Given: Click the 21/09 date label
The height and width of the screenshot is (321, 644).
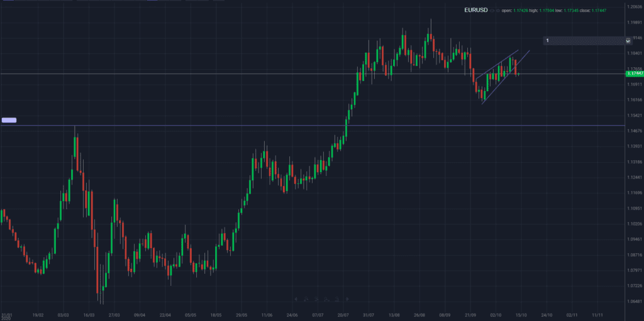Looking at the screenshot, I should (x=470, y=315).
